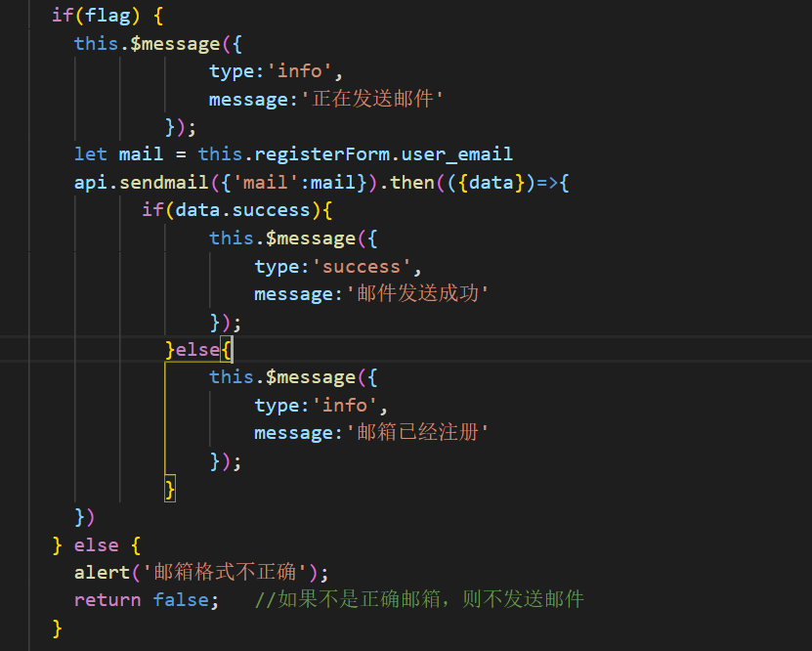Place cursor after the highlighted opening brace of else

(233, 350)
